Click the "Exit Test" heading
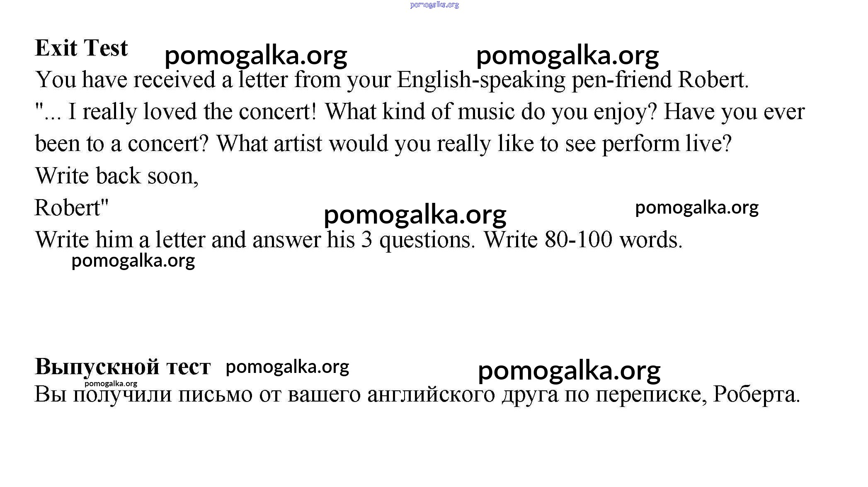Image resolution: width=868 pixels, height=487 pixels. pyautogui.click(x=82, y=48)
